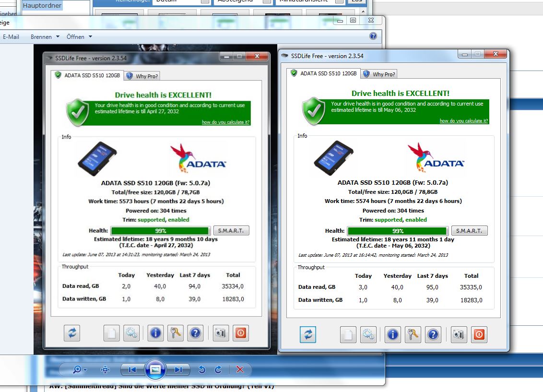Select Hauptordner in background folder tree
The image size is (543, 392).
point(42,5)
